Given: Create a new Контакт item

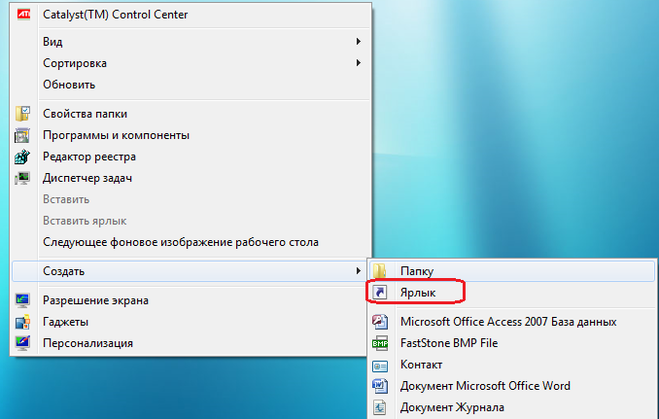Looking at the screenshot, I should point(421,365).
